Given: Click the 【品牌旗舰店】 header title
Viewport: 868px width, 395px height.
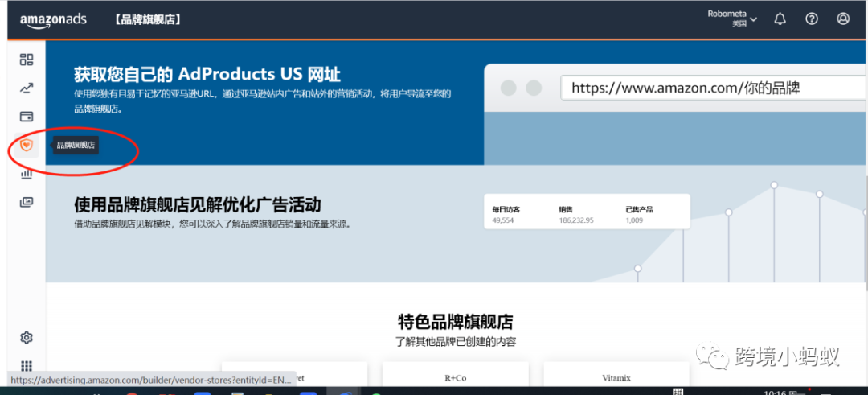Looking at the screenshot, I should click(149, 19).
